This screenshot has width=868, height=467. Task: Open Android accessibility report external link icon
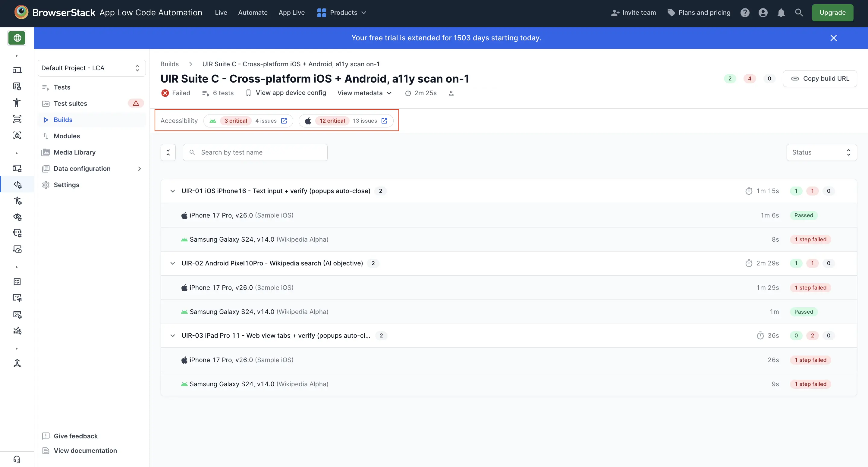(284, 121)
